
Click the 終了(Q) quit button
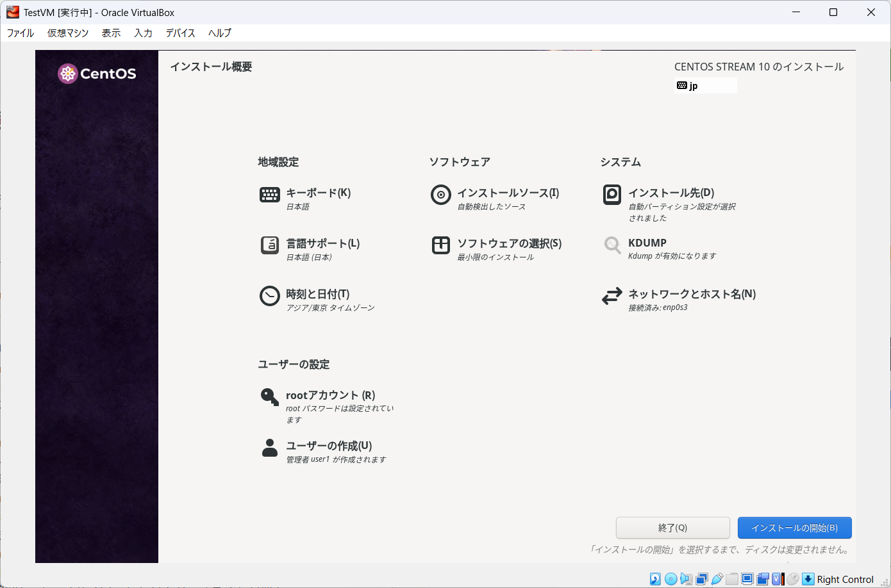pos(673,528)
